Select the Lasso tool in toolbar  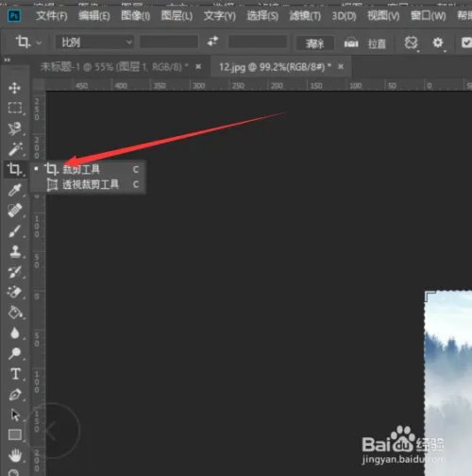[x=14, y=128]
